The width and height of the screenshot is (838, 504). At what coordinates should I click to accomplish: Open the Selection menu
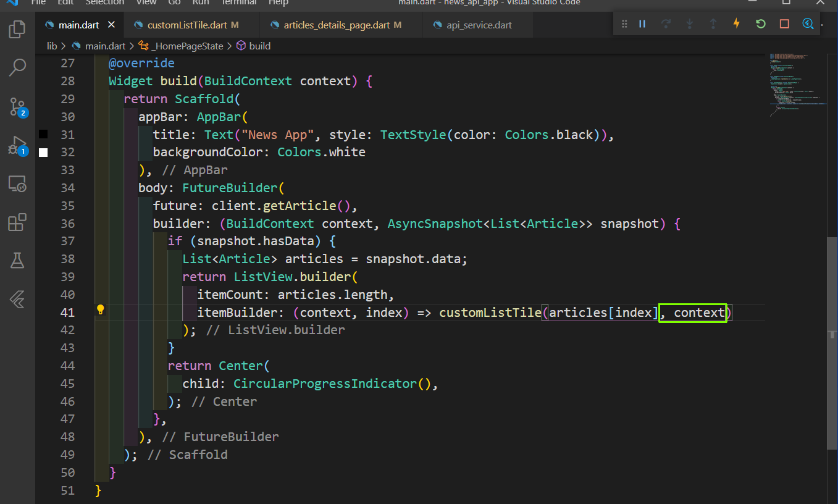pyautogui.click(x=104, y=2)
